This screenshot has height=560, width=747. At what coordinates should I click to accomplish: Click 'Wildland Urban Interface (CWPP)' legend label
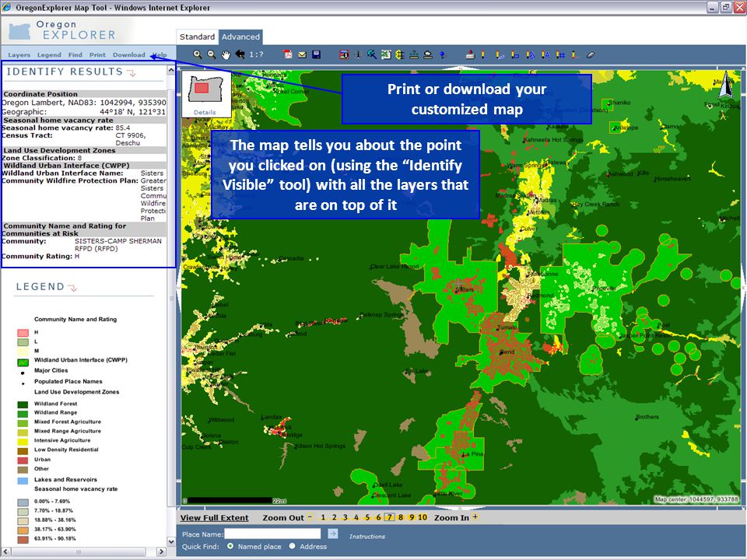tap(81, 360)
